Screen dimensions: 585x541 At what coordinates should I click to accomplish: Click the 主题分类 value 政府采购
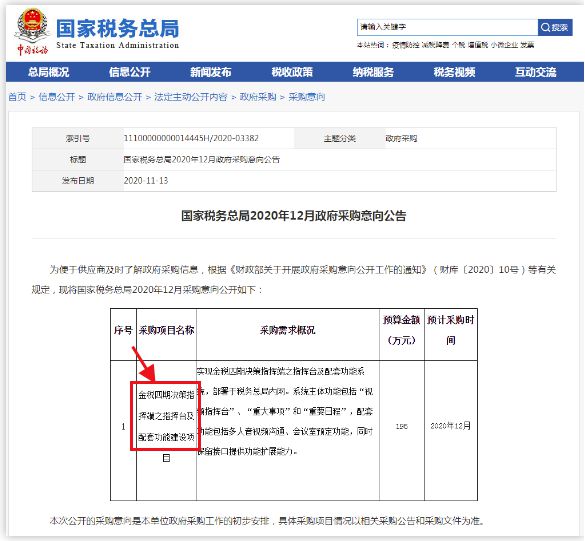[x=401, y=138]
